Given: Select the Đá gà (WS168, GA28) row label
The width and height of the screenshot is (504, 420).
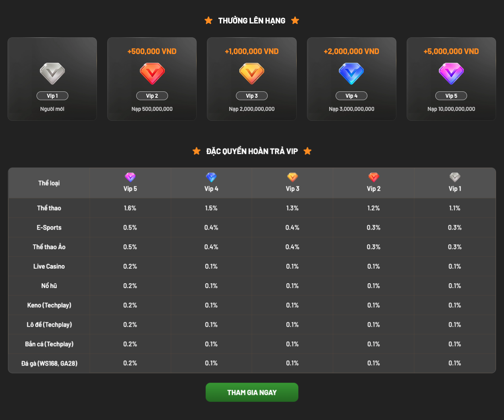Looking at the screenshot, I should coord(49,363).
